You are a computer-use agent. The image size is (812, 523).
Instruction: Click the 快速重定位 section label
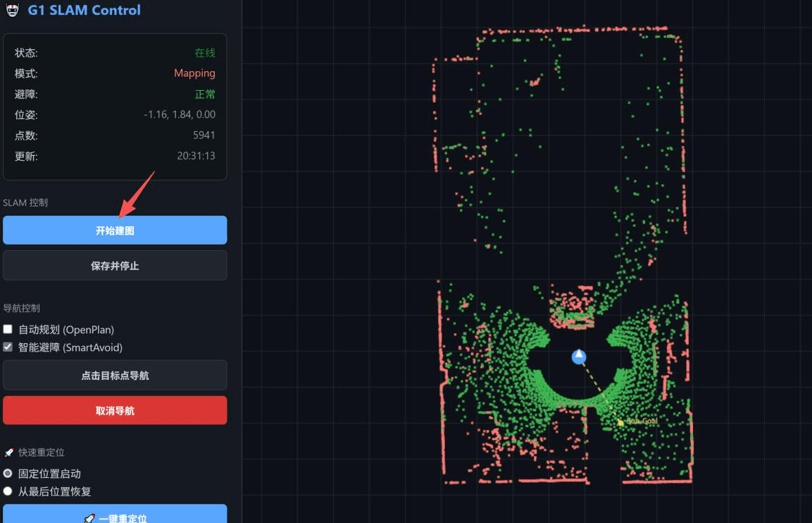(x=42, y=453)
